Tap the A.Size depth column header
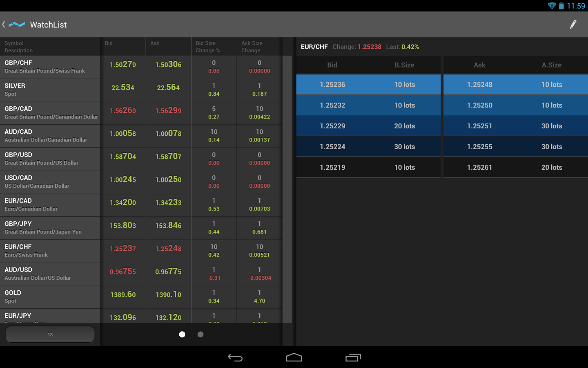The width and height of the screenshot is (588, 368). (552, 65)
